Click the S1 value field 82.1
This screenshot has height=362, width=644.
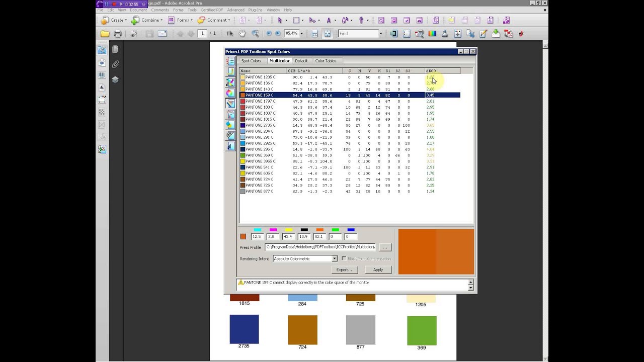click(x=319, y=236)
